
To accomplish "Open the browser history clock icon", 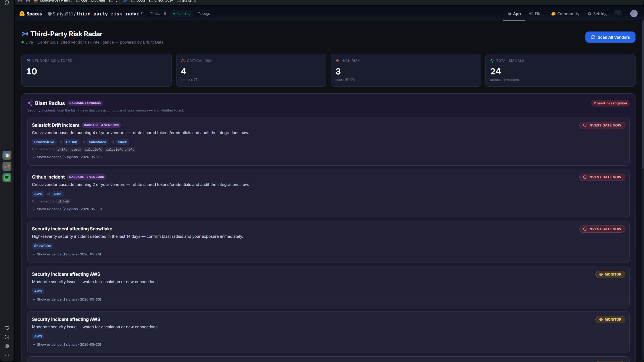I will (x=7, y=337).
